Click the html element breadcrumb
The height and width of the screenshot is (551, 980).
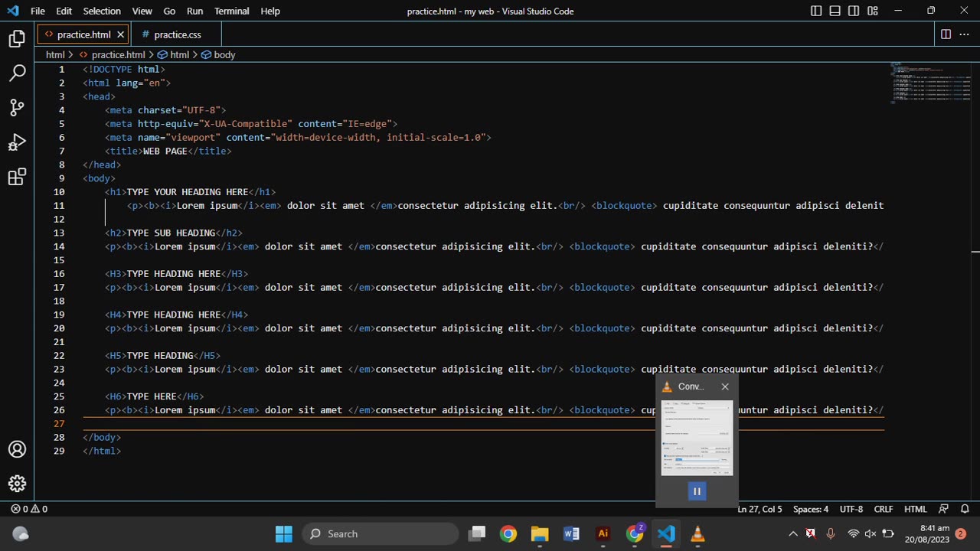coord(173,55)
